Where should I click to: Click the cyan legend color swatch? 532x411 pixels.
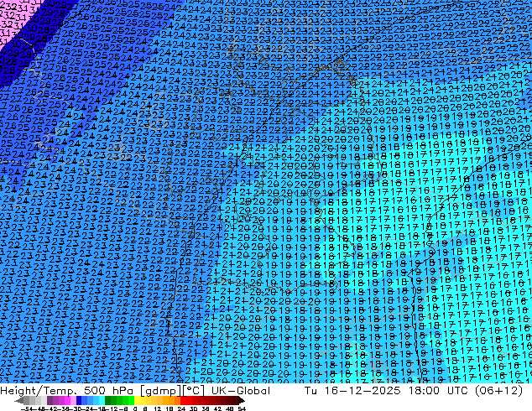point(102,400)
